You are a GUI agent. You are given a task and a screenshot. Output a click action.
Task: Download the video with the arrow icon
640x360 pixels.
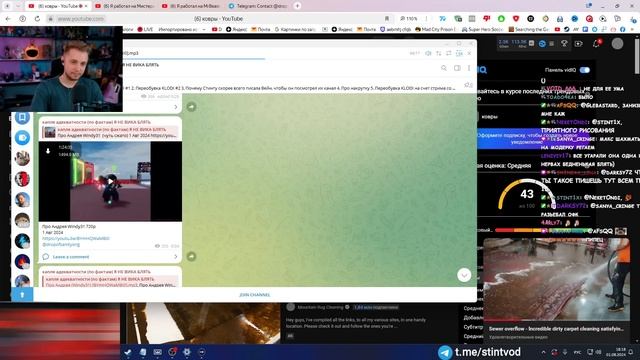pos(48,151)
